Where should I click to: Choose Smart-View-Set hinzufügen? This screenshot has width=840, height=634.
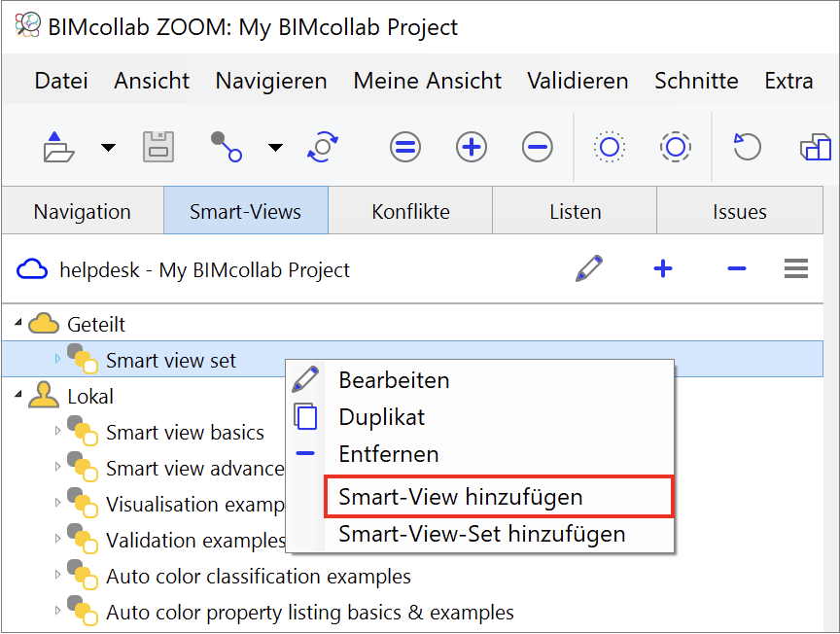coord(479,534)
